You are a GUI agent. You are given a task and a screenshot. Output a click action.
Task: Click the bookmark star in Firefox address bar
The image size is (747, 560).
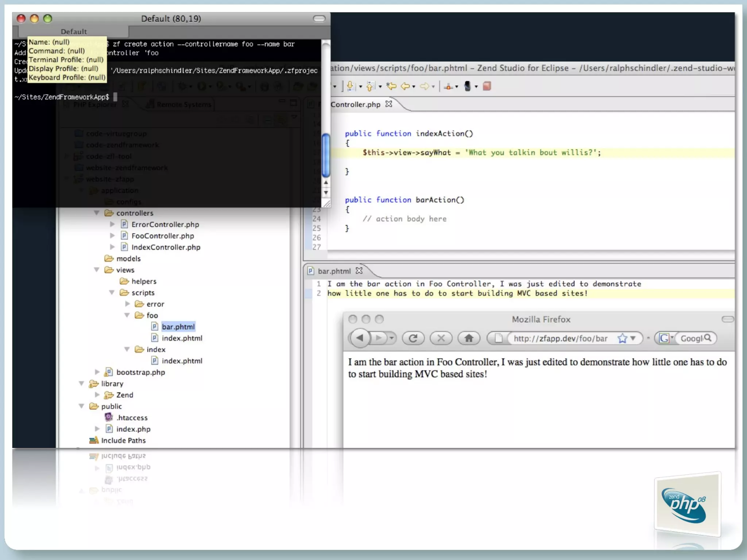(622, 338)
